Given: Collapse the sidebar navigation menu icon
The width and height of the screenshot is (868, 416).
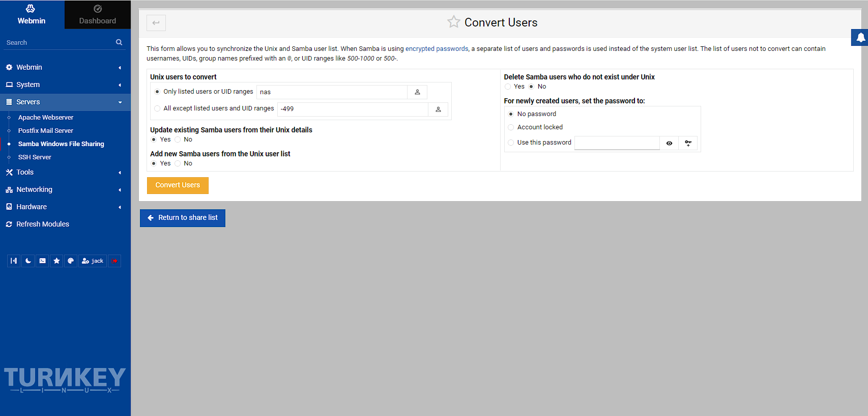Looking at the screenshot, I should click(x=14, y=261).
